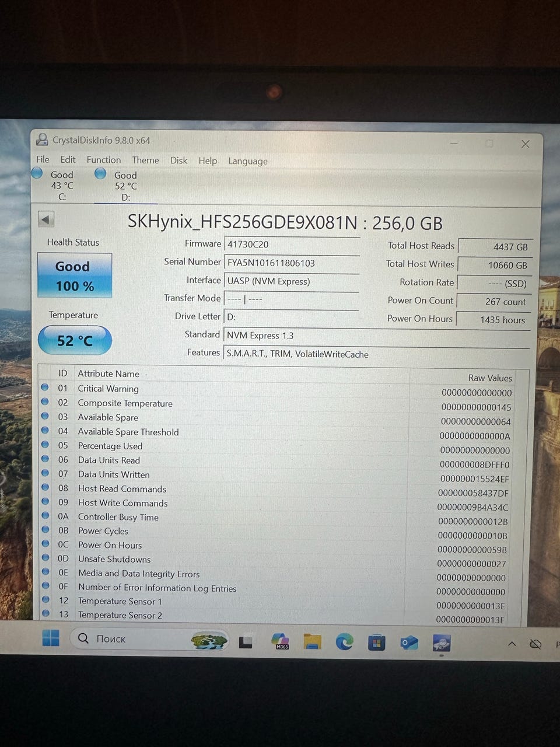Click status dot of Critical Warning row
Screen dimensions: 560x747
point(45,387)
